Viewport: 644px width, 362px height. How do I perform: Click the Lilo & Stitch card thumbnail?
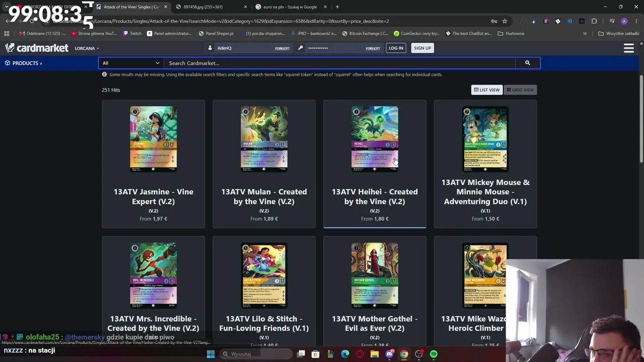pyautogui.click(x=264, y=276)
